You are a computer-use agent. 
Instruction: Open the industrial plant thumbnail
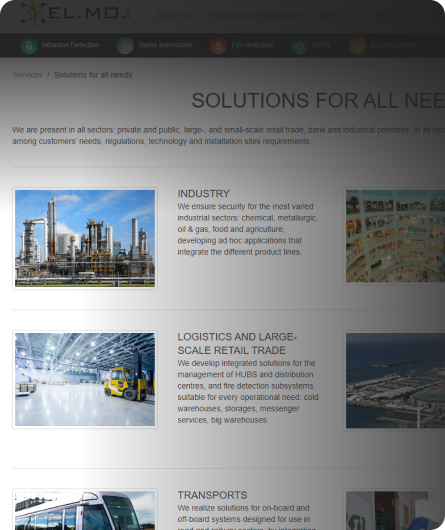tap(85, 238)
